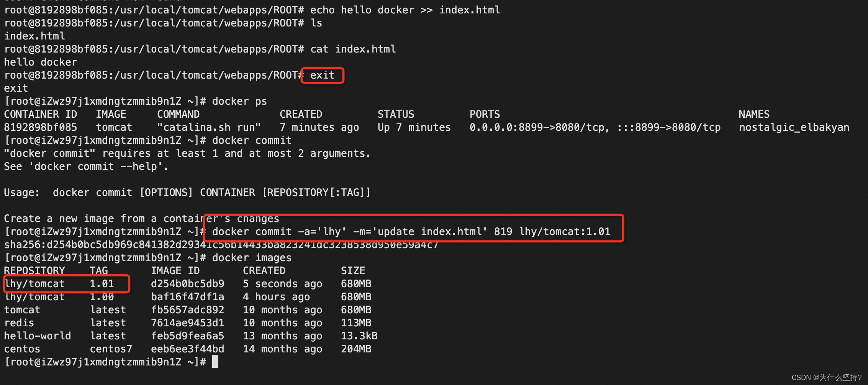
Task: Click the '"catalina.sh run"' command cell
Action: point(209,127)
